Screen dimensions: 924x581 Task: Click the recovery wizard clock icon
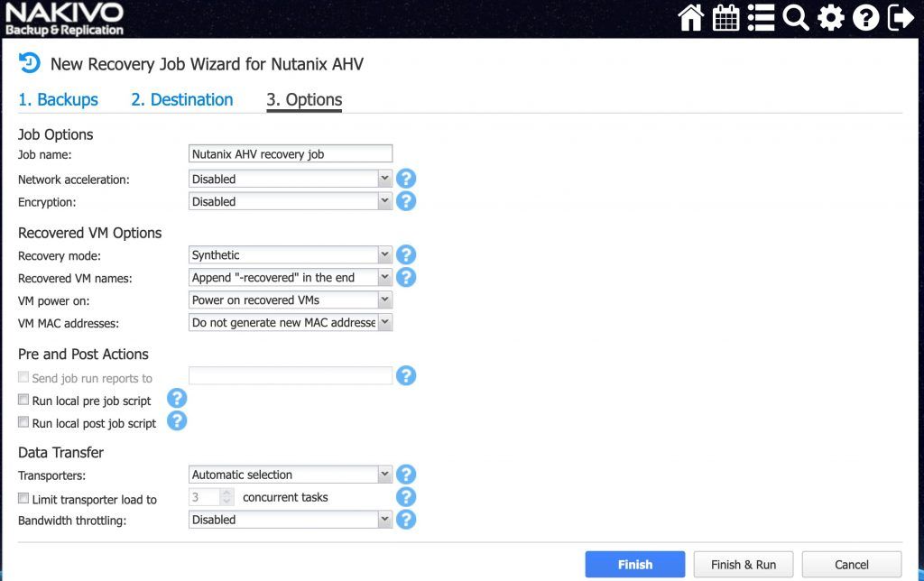(30, 62)
